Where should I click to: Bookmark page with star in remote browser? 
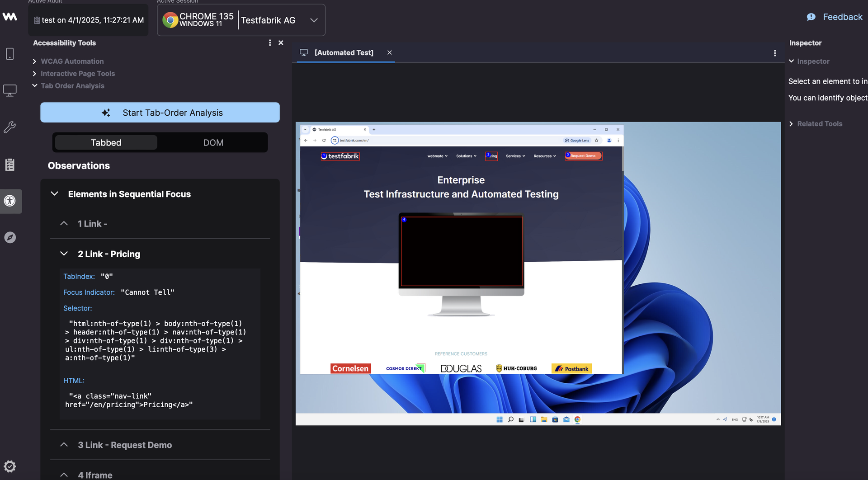click(596, 140)
